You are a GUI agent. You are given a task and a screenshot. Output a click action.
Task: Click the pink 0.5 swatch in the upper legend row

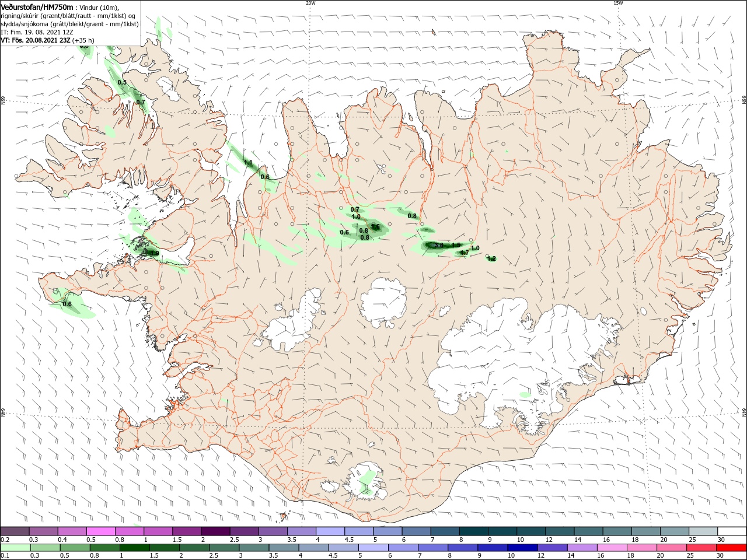(101, 531)
